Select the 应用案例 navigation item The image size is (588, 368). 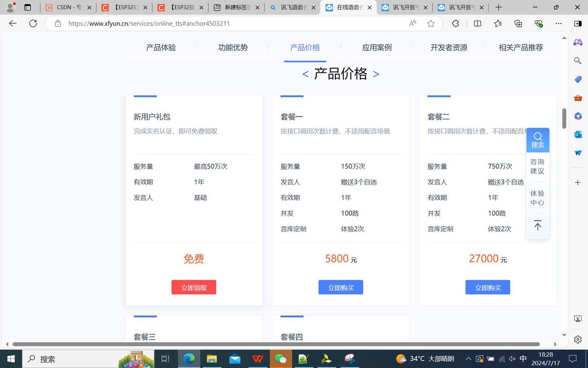(x=377, y=48)
